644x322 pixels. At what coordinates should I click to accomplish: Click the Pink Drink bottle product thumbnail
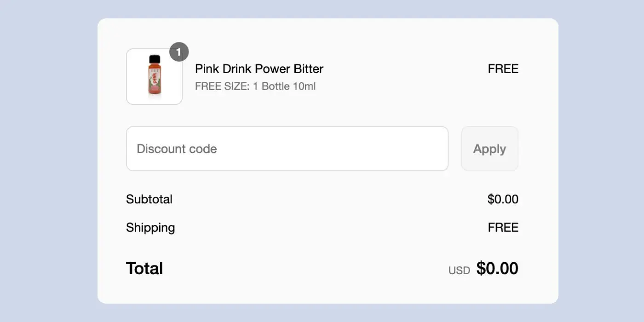[154, 76]
